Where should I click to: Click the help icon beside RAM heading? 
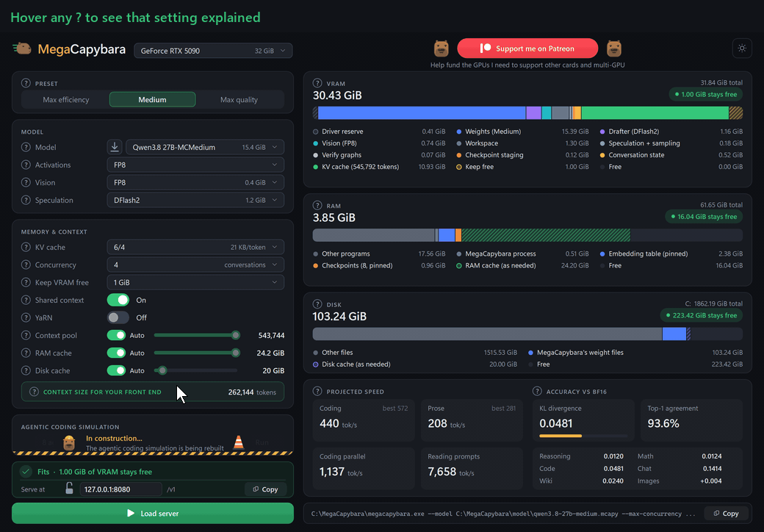[317, 206]
